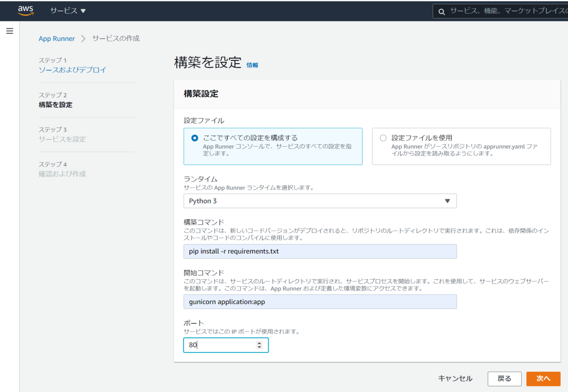This screenshot has height=392, width=568.
Task: Click the ポート number input field
Action: [218, 345]
